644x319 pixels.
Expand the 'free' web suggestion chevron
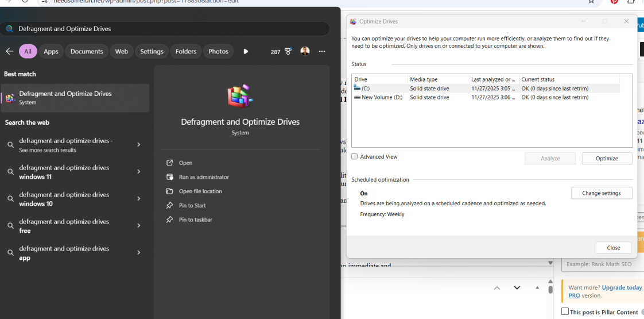point(139,226)
